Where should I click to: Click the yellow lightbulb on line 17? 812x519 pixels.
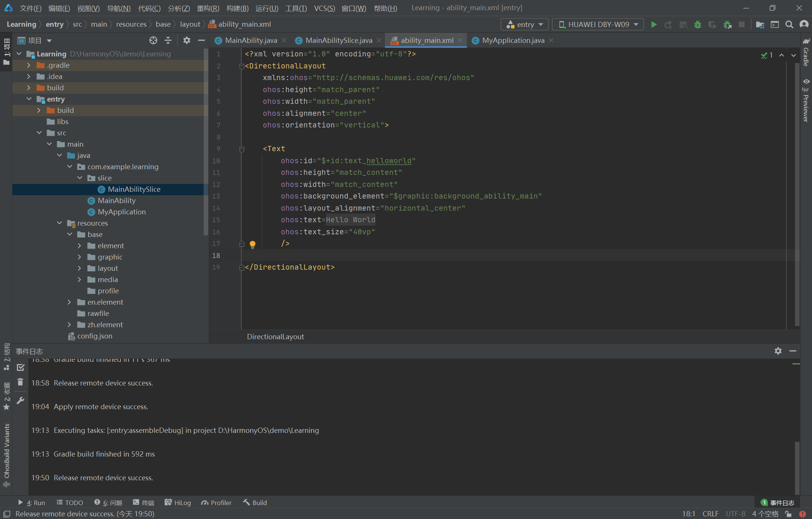click(253, 244)
